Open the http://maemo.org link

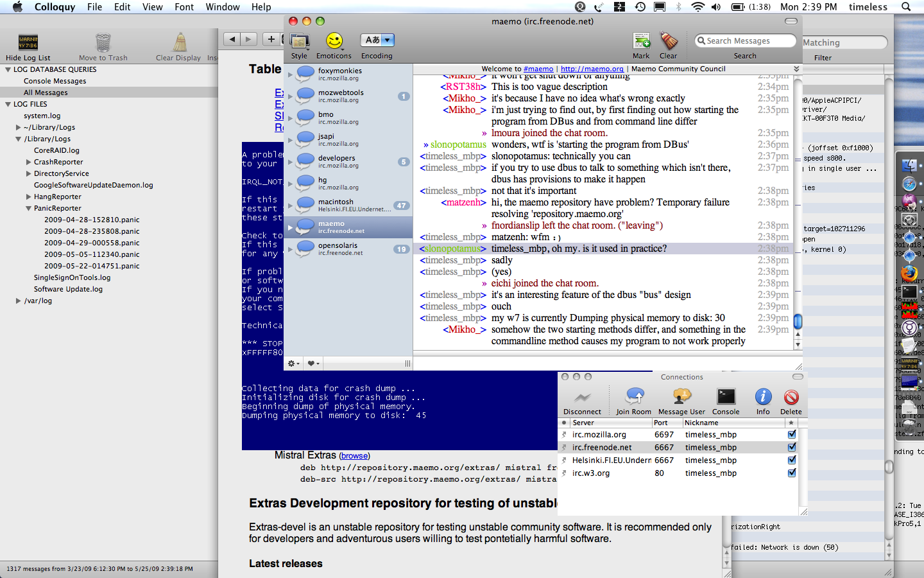592,69
